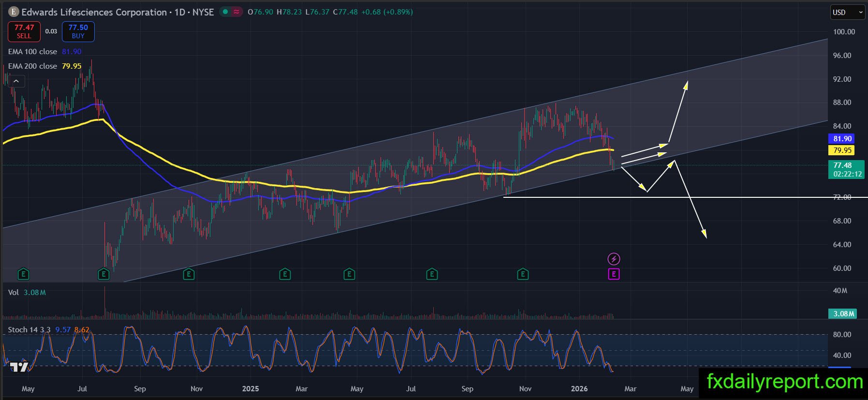Click the high value H78.23
The image size is (868, 400).
tap(289, 12)
